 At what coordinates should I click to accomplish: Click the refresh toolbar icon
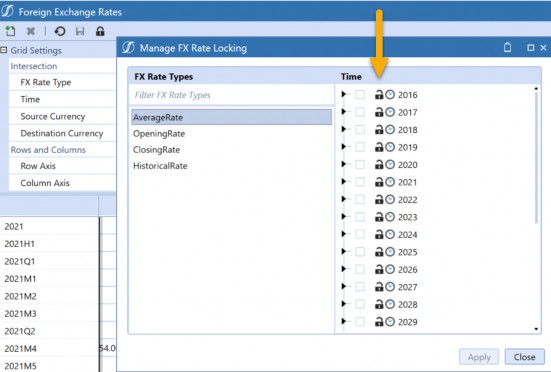[60, 31]
